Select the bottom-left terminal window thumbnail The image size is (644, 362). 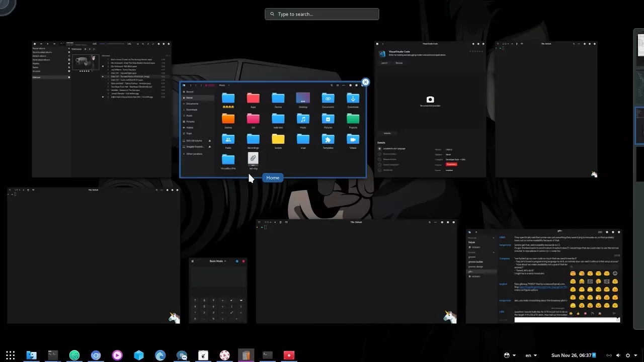point(94,255)
